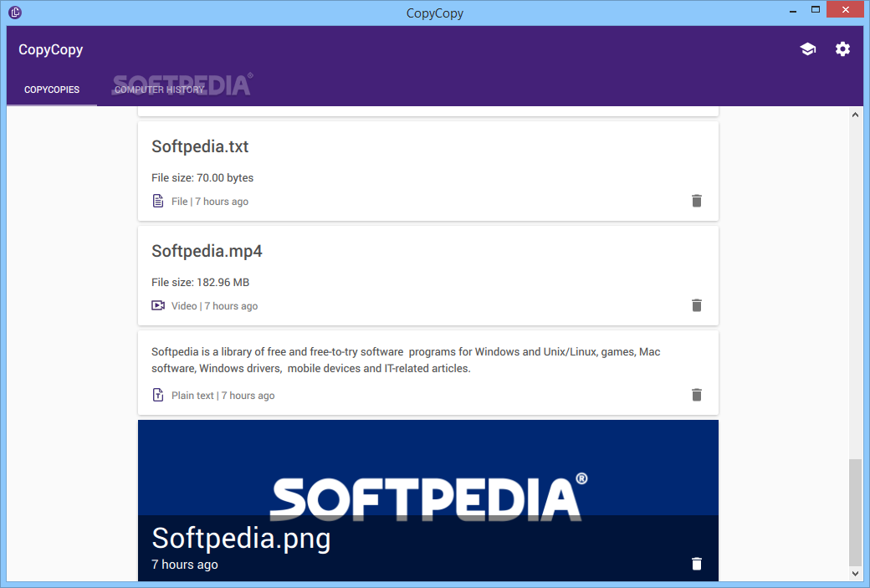
Task: Open the tutorial graduation cap icon
Action: [808, 49]
